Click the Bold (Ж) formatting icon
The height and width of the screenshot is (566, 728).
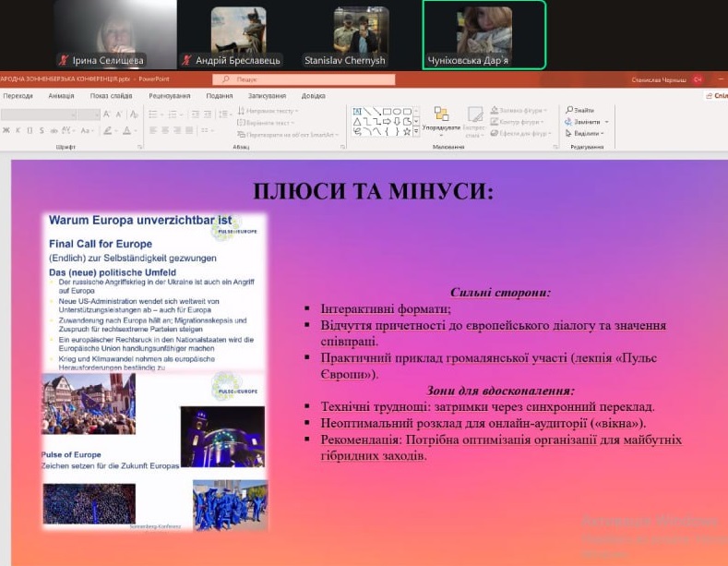tap(6, 131)
